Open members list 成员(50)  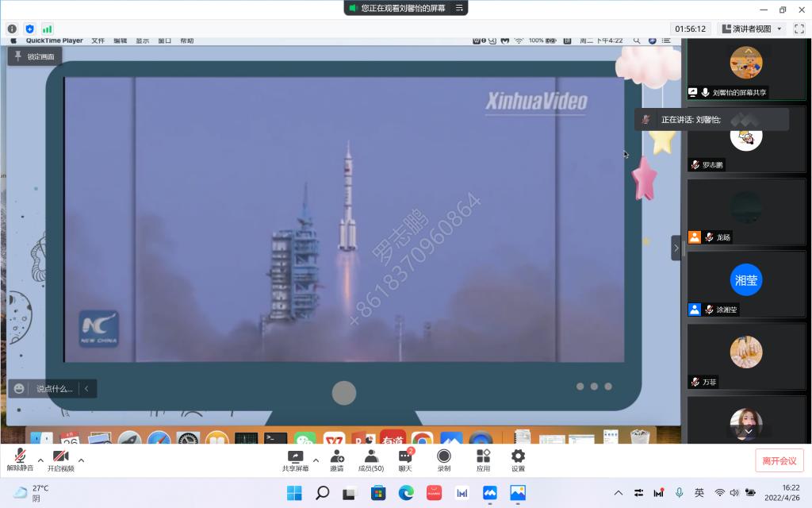tap(370, 460)
